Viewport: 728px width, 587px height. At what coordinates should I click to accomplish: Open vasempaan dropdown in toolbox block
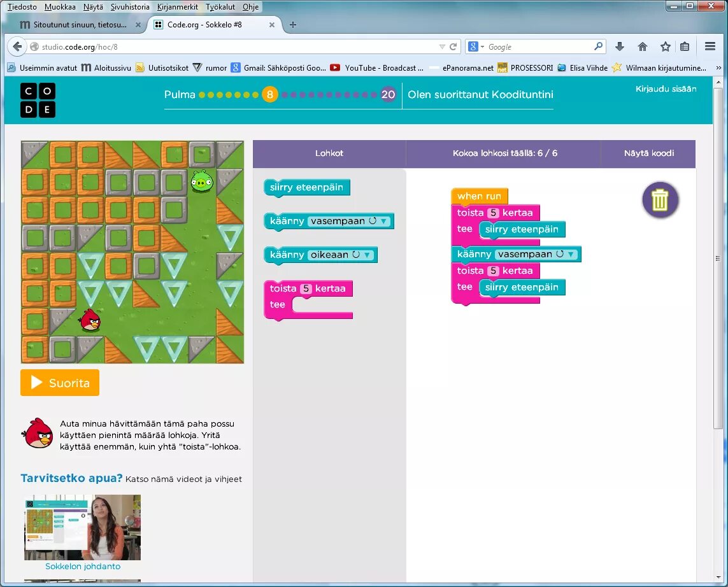(x=349, y=222)
